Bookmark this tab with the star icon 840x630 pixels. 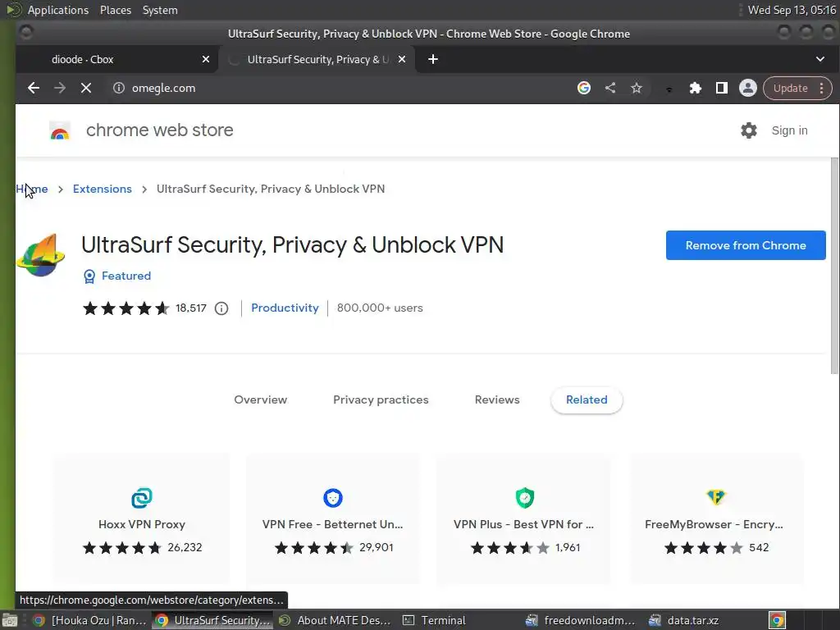[636, 88]
